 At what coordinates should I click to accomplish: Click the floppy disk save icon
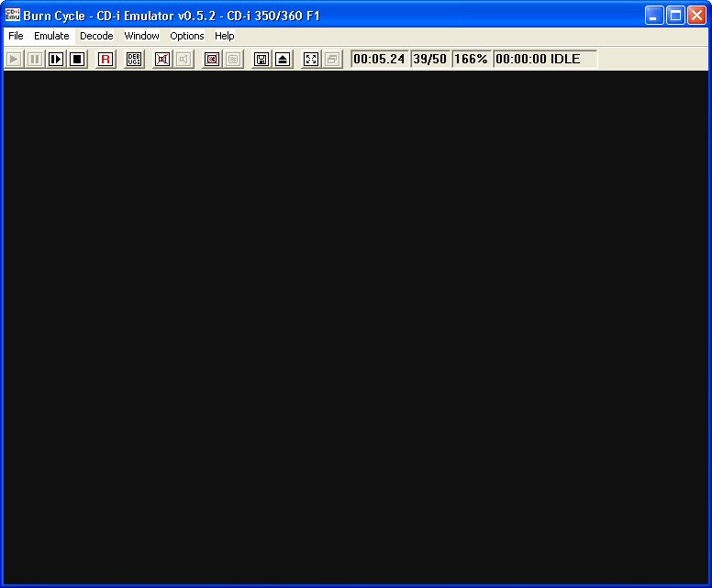click(261, 59)
